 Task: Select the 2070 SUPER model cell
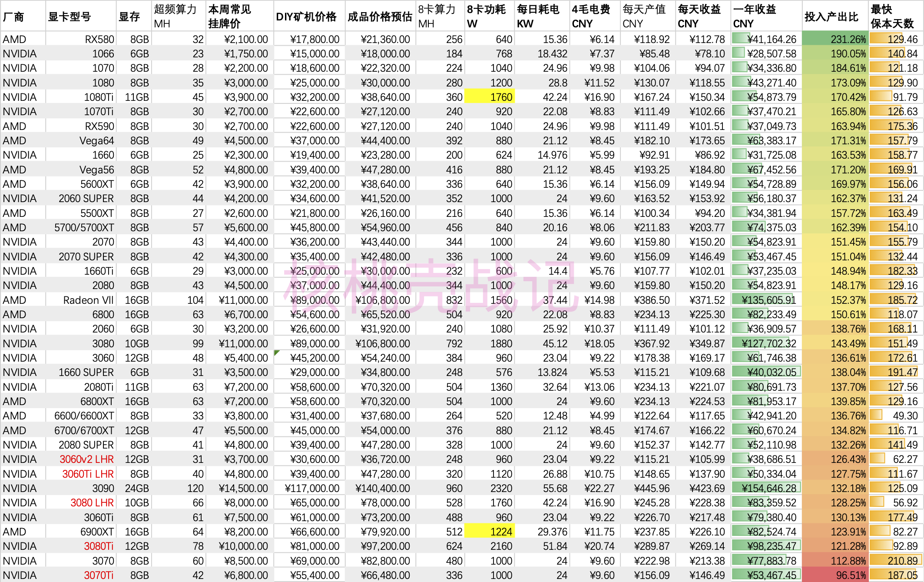click(x=81, y=256)
